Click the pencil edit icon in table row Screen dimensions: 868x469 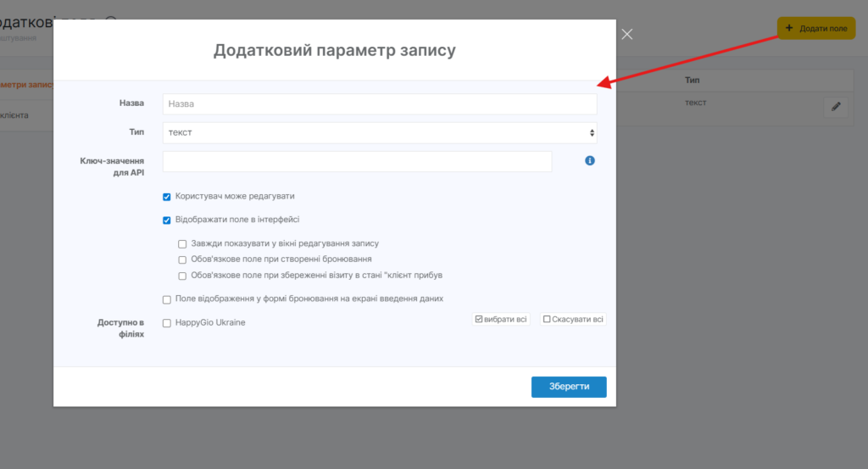coord(836,107)
